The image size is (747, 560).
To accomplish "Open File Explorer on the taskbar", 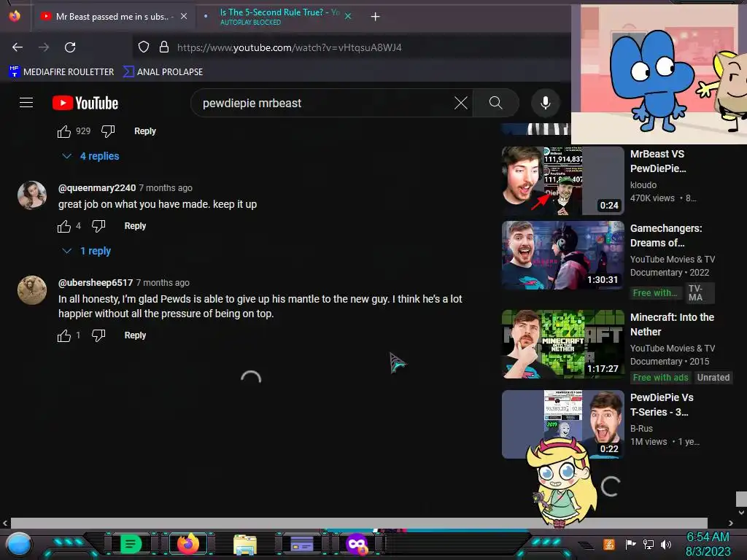I will pyautogui.click(x=245, y=545).
